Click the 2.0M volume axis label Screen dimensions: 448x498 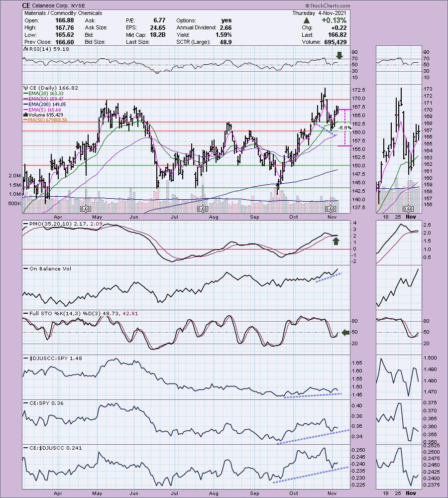point(14,176)
